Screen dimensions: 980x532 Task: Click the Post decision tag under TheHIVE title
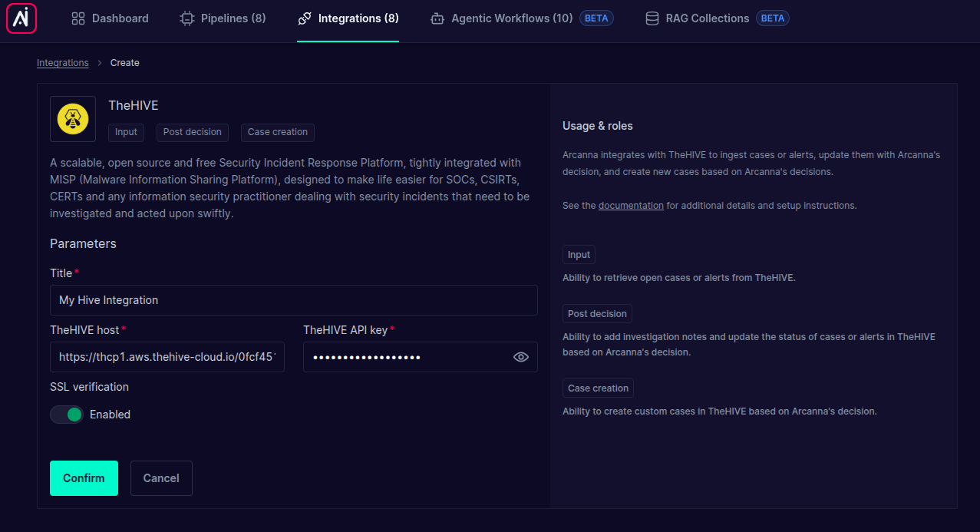[x=193, y=132]
